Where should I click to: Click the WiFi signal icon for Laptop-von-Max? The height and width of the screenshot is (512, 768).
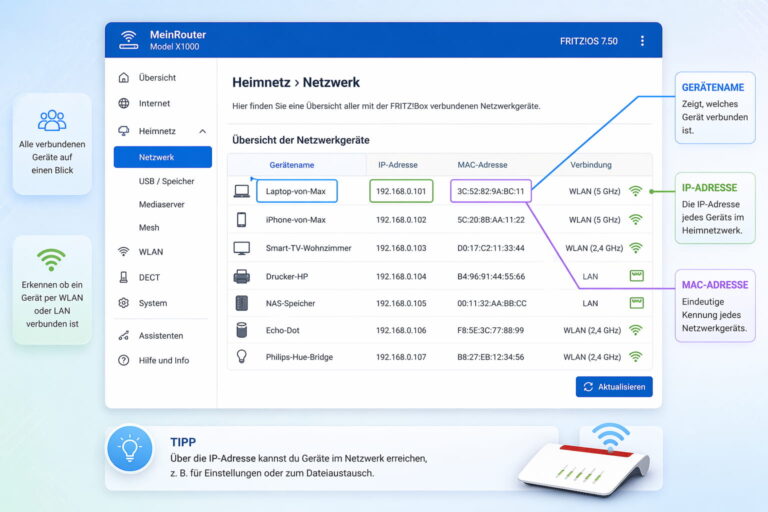[x=636, y=191]
